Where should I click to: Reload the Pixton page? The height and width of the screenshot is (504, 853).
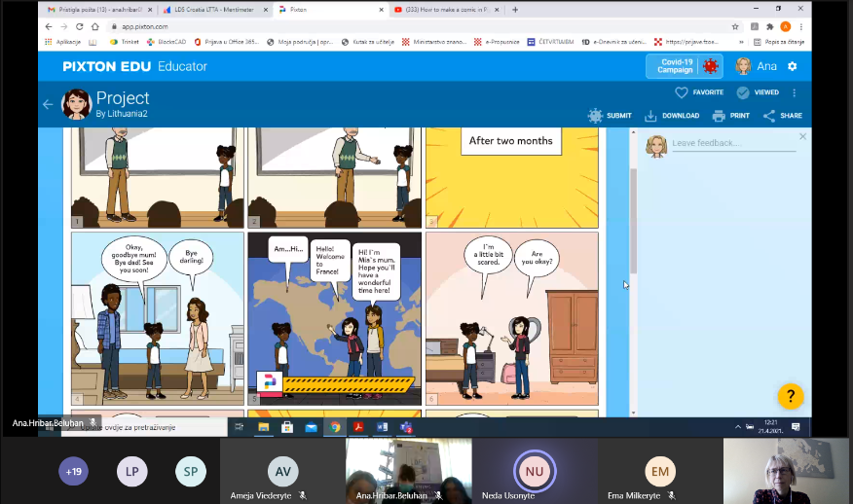[80, 26]
